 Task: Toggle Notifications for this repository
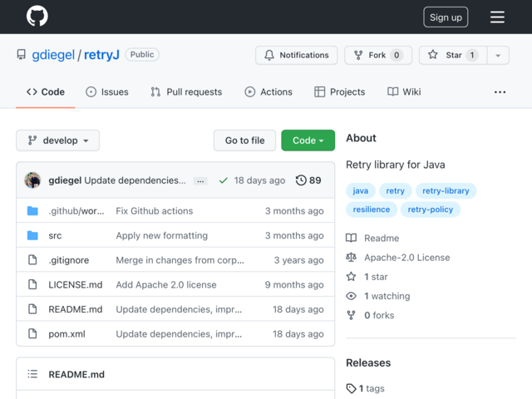tap(296, 56)
